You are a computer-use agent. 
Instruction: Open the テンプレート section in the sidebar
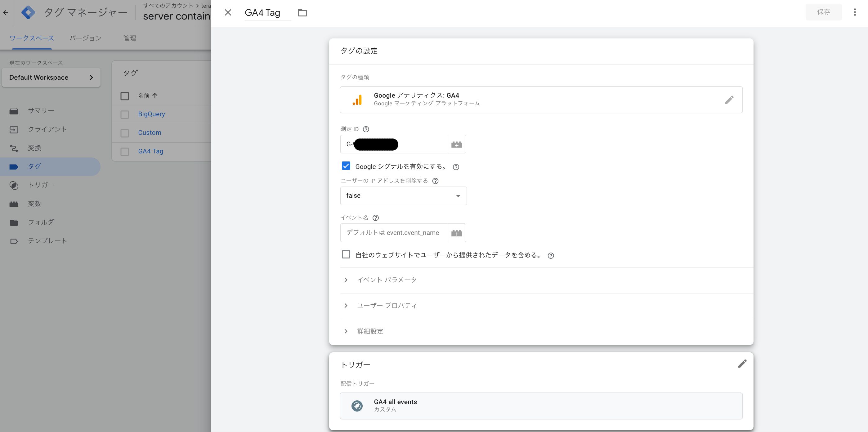47,240
